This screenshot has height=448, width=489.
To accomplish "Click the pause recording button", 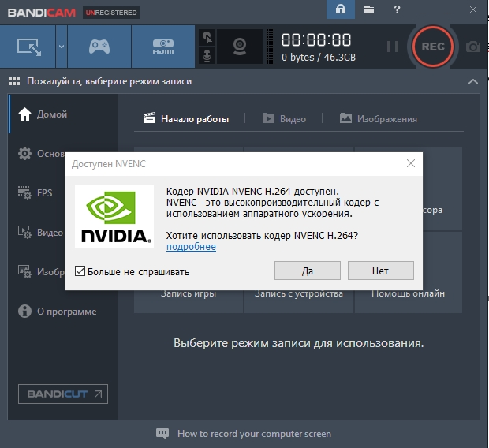I will point(392,47).
